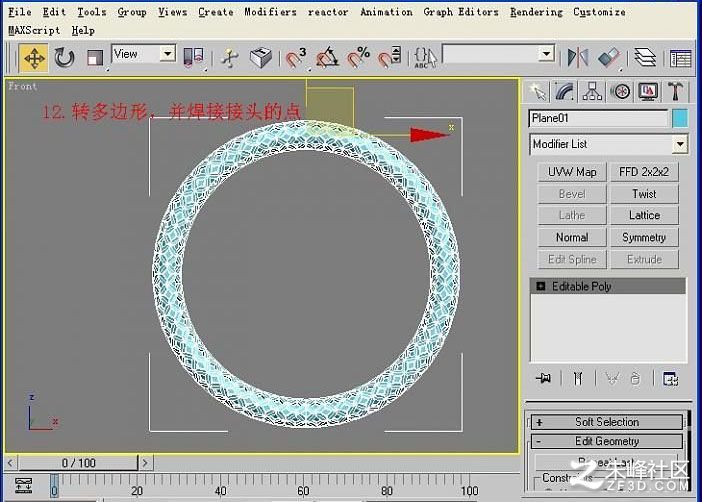Screen dimensions: 702x502
Task: Click the Mirror tool icon
Action: [578, 58]
